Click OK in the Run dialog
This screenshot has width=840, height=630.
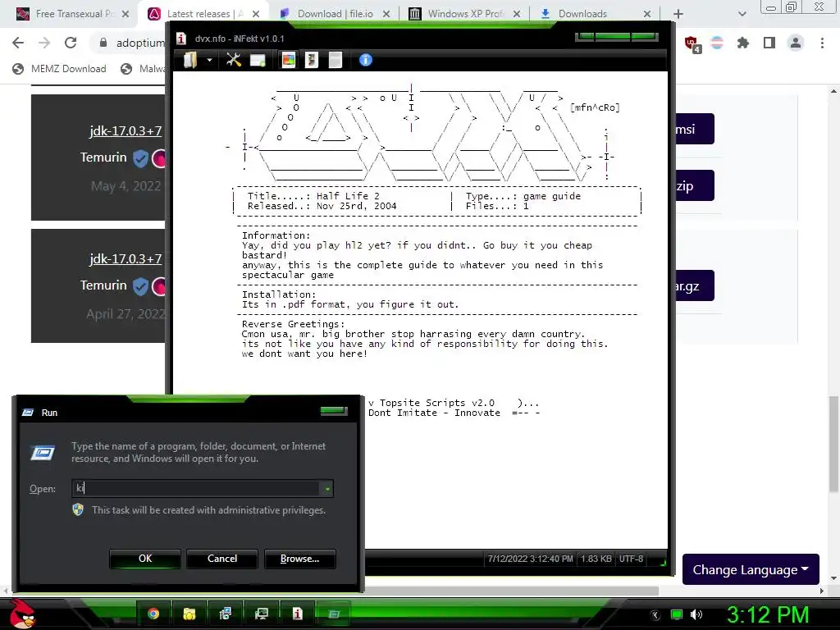pos(145,559)
